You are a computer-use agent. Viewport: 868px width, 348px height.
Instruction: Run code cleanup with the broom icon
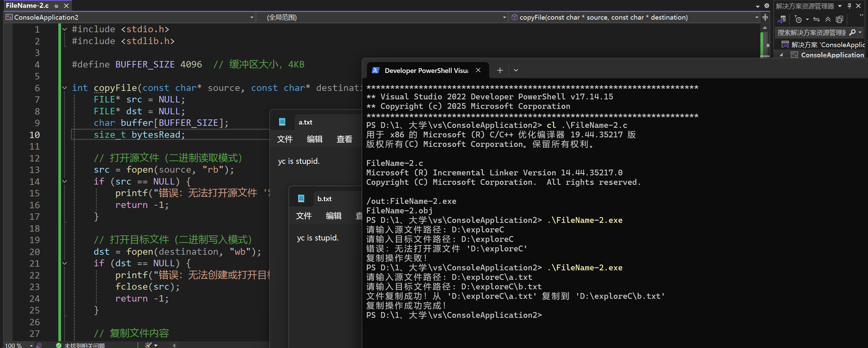tap(148, 345)
